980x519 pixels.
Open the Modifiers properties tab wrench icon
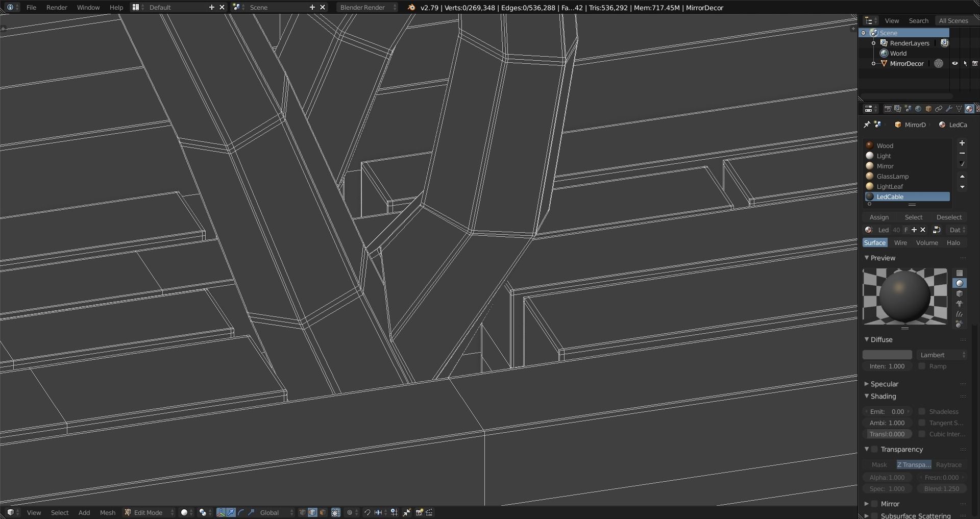[x=949, y=109]
